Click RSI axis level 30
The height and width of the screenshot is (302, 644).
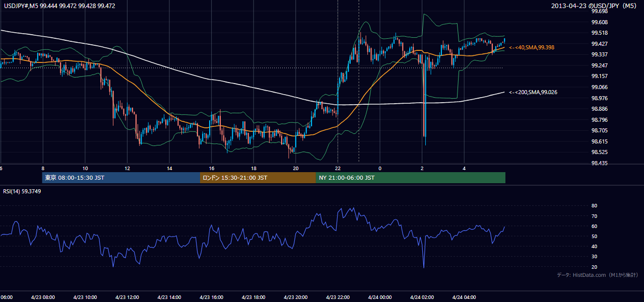coord(594,257)
